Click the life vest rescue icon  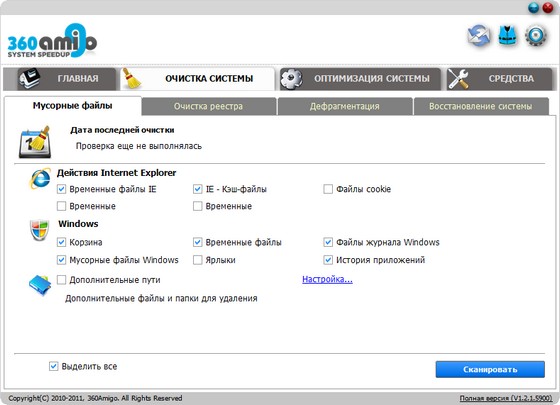pyautogui.click(x=508, y=36)
